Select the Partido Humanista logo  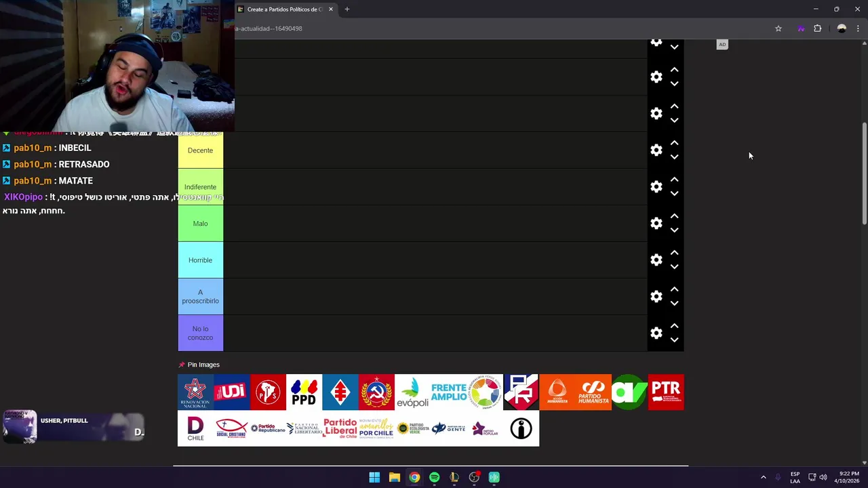click(x=593, y=392)
